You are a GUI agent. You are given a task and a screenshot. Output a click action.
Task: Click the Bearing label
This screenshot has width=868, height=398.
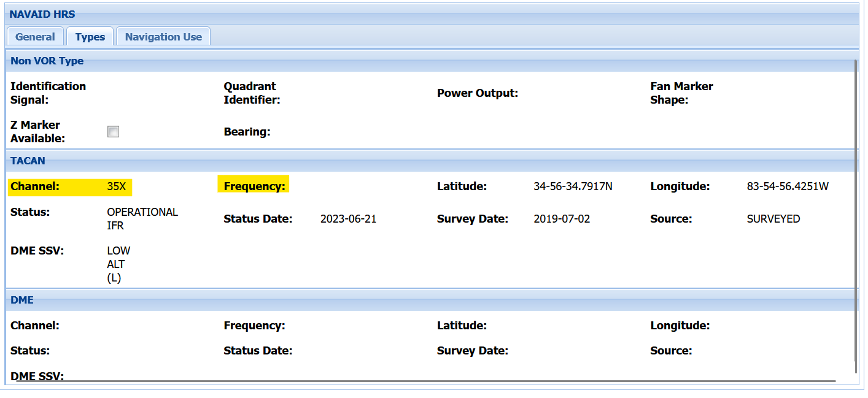pos(247,132)
